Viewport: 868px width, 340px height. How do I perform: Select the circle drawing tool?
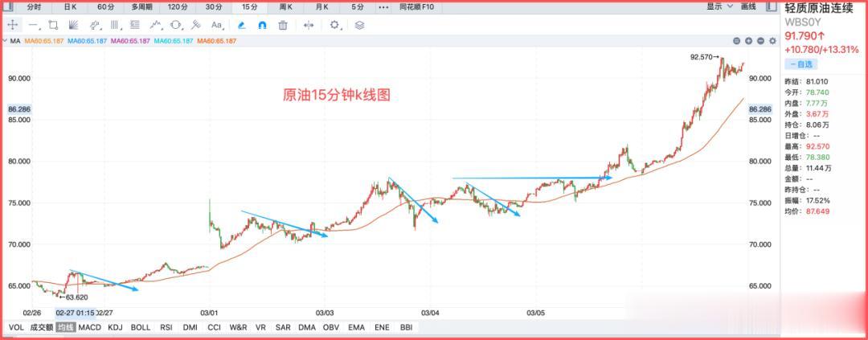point(176,25)
